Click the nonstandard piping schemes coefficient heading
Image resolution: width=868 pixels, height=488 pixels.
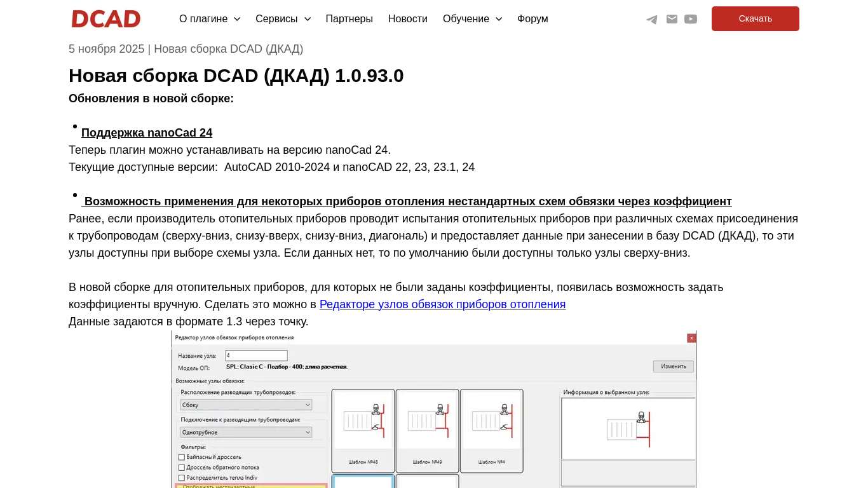click(407, 201)
